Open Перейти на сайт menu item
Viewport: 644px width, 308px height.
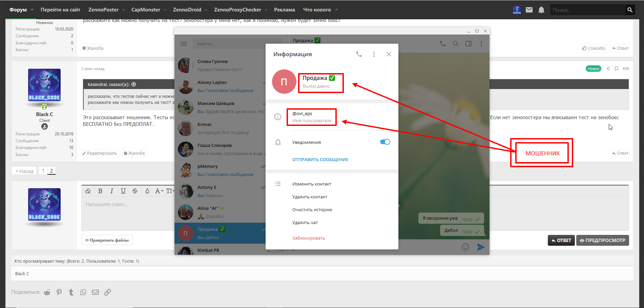point(60,10)
